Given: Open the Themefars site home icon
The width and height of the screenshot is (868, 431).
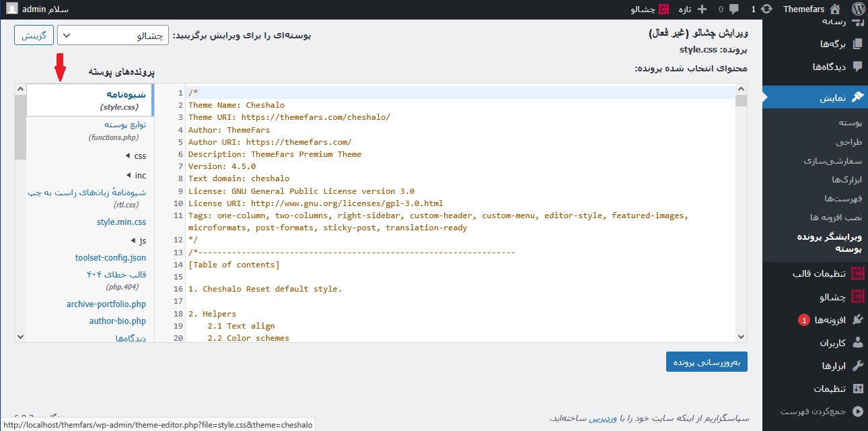Looking at the screenshot, I should [835, 9].
